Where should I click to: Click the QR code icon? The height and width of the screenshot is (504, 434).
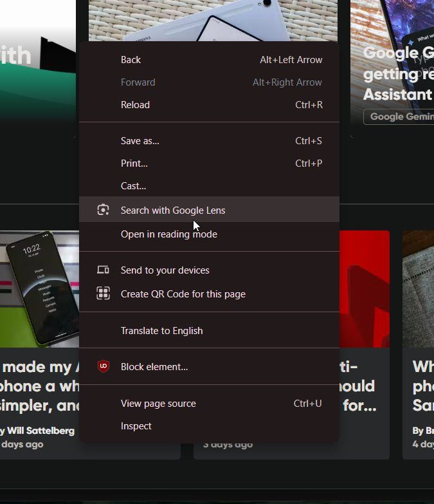(103, 293)
